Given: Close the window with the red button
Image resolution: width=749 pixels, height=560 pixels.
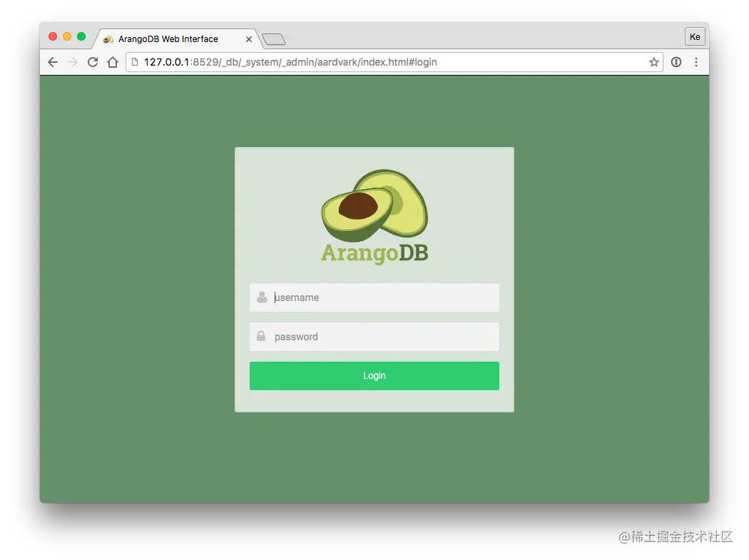Looking at the screenshot, I should pyautogui.click(x=53, y=36).
